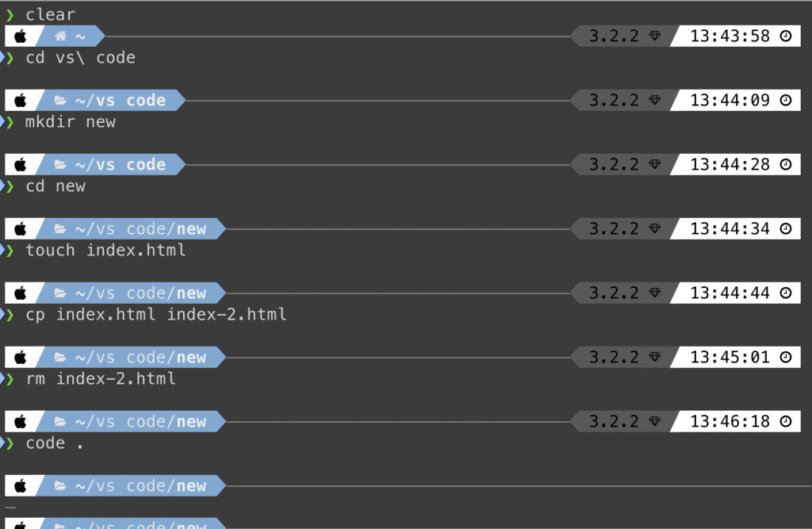Viewport: 812px width, 529px height.
Task: Click the Apple logo beside the home prompt
Action: (20, 36)
